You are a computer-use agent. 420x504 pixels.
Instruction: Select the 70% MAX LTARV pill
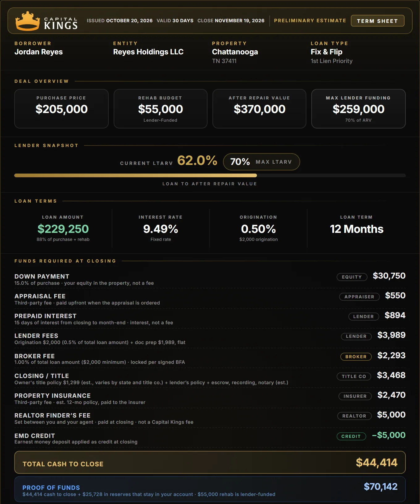click(x=261, y=162)
